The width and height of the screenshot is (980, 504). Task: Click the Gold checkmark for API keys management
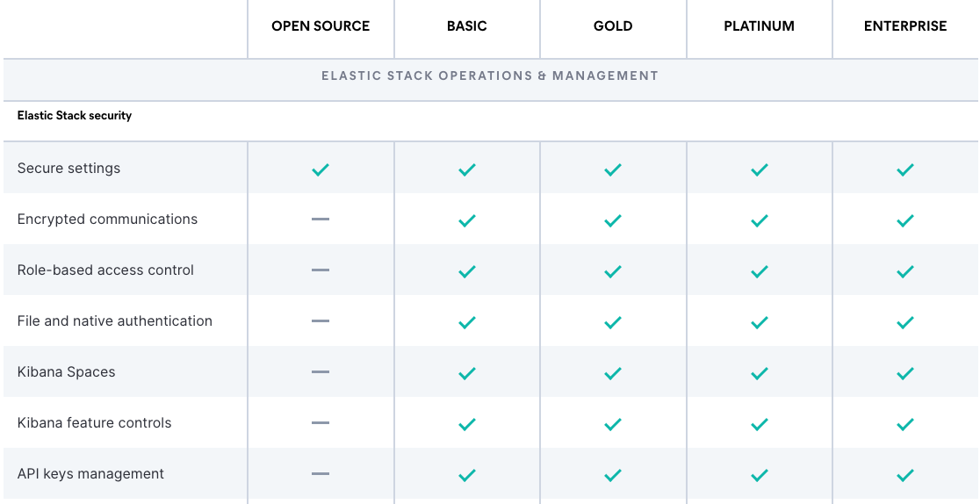[613, 475]
